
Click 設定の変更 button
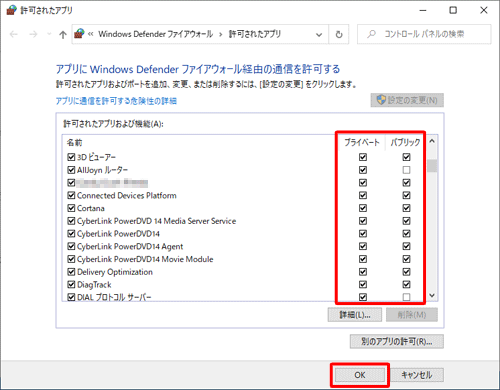[x=407, y=100]
